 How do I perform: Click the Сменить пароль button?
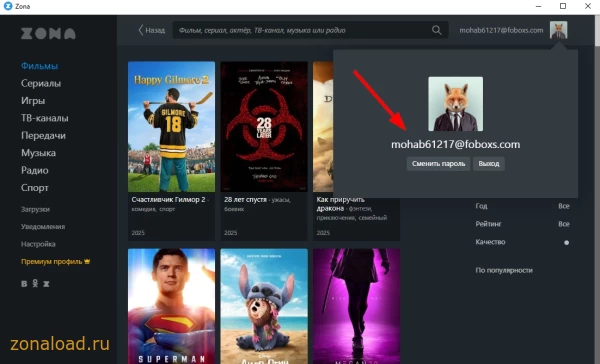pos(438,164)
